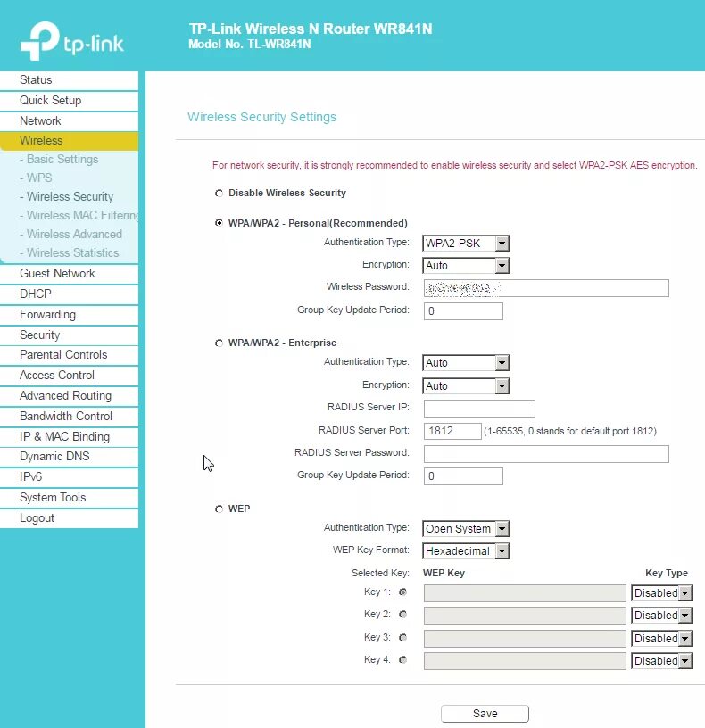Select the WEP radio button
705x728 pixels.
[219, 509]
